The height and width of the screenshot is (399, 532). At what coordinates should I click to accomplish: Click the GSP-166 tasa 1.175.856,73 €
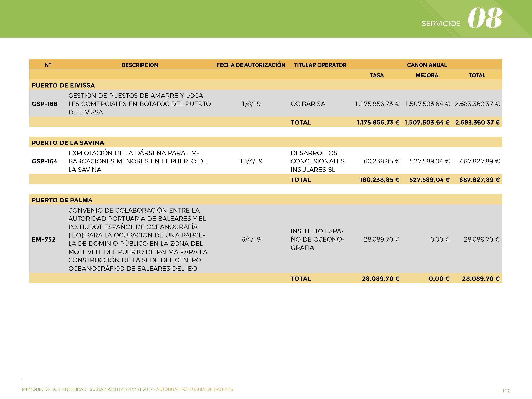point(377,104)
